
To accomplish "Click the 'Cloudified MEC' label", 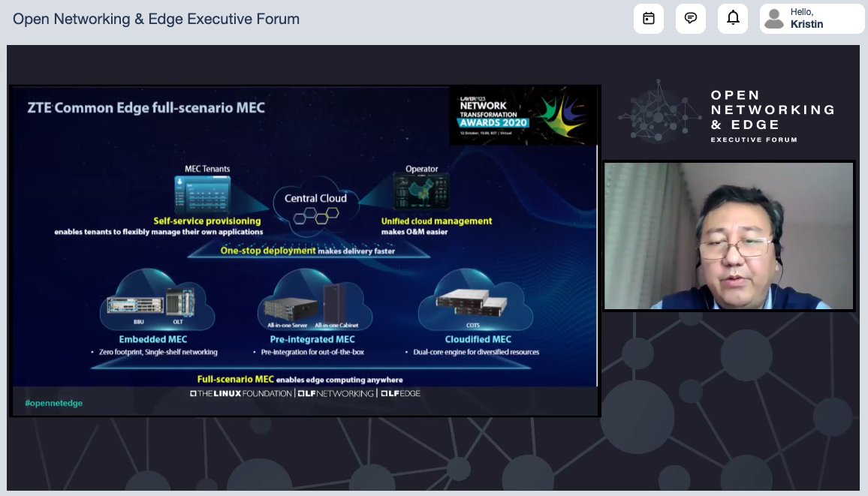I will [478, 339].
